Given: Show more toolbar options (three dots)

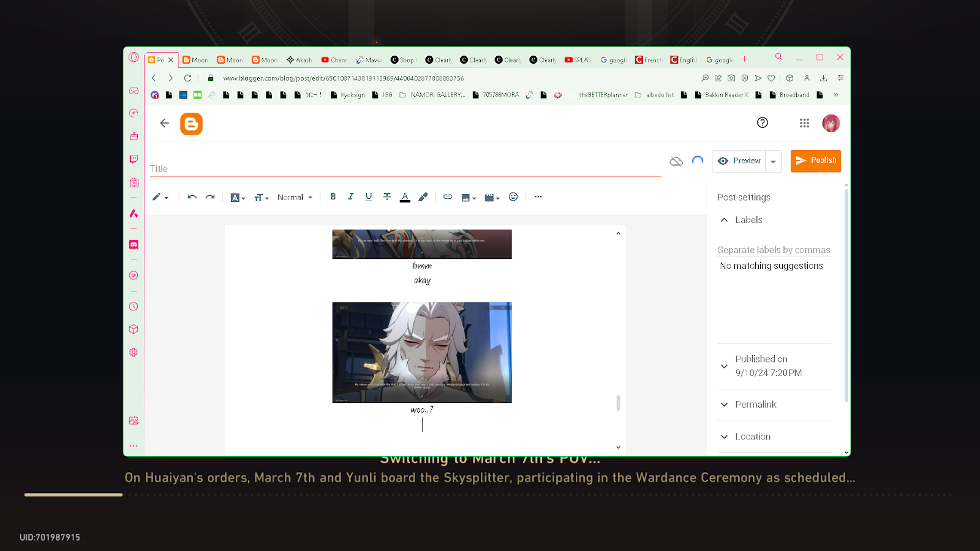Looking at the screenshot, I should (x=538, y=197).
